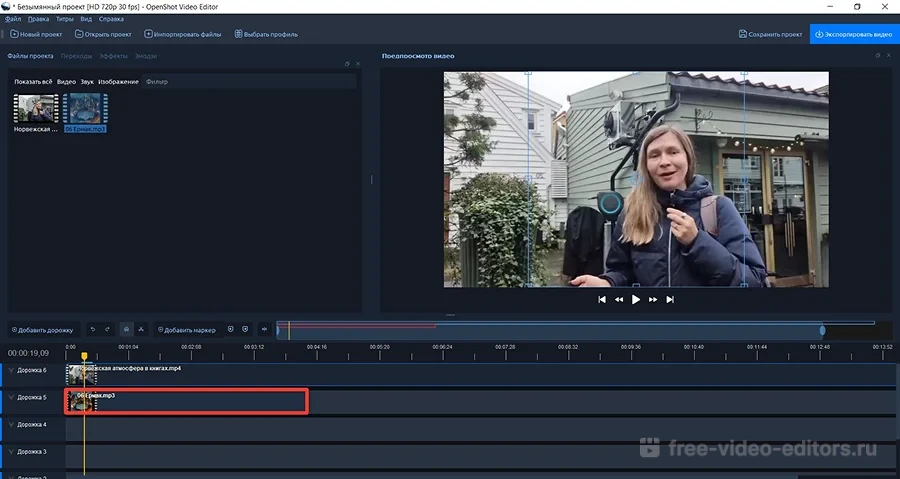Click Экспортировать видео button
The height and width of the screenshot is (479, 900).
(x=854, y=34)
